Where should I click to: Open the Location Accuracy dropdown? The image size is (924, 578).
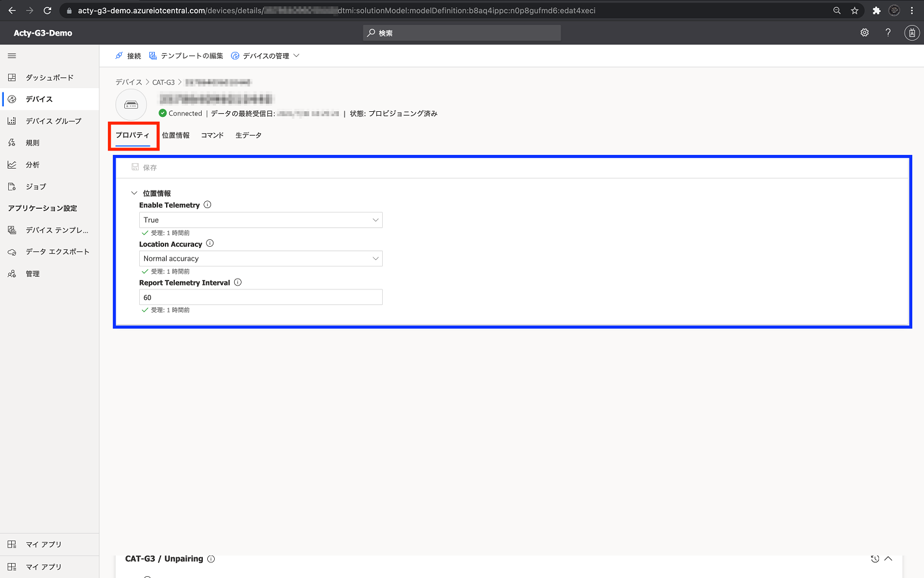[260, 259]
